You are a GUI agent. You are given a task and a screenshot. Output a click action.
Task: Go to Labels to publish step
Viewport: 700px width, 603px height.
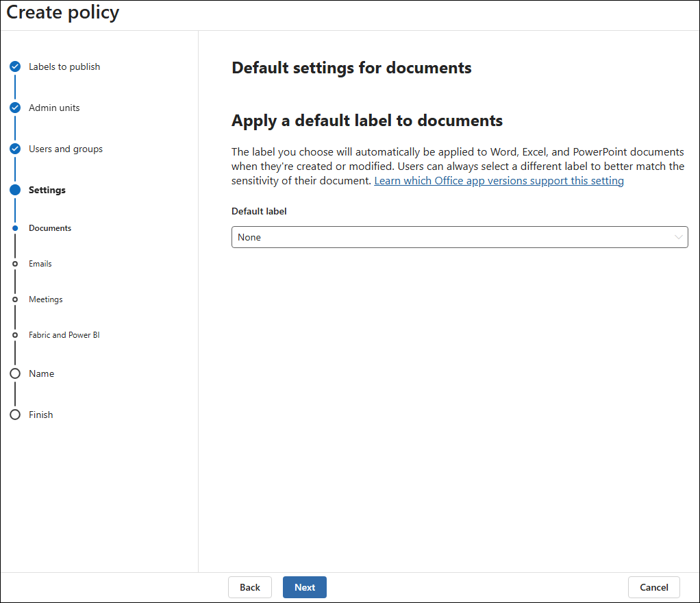point(64,66)
